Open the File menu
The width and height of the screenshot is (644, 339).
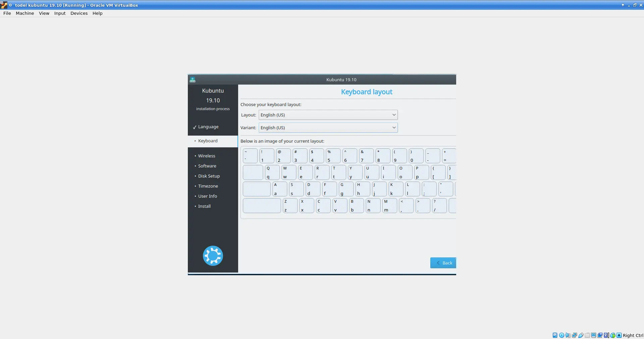(x=7, y=13)
